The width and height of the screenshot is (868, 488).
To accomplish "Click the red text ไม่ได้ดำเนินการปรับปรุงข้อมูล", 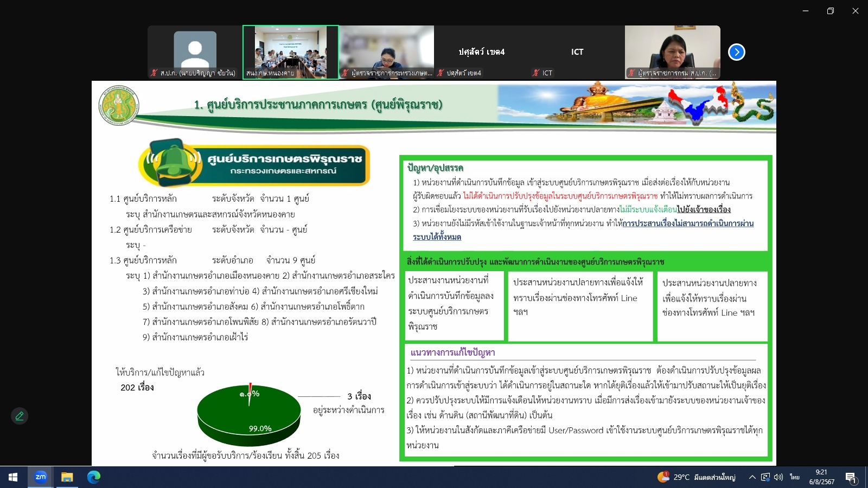I will [x=560, y=196].
